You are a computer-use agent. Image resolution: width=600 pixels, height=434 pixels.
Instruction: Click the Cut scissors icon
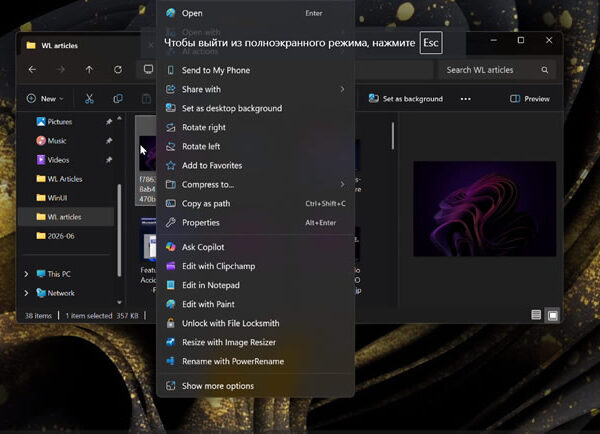pos(89,99)
